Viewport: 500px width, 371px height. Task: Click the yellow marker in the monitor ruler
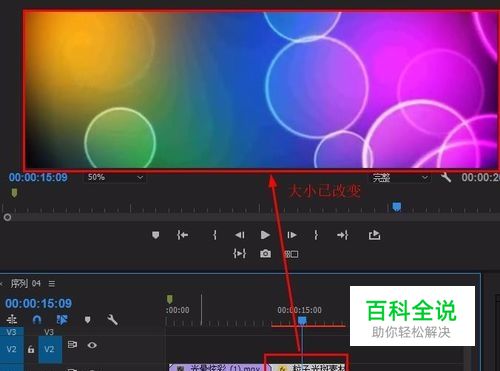coord(14,193)
